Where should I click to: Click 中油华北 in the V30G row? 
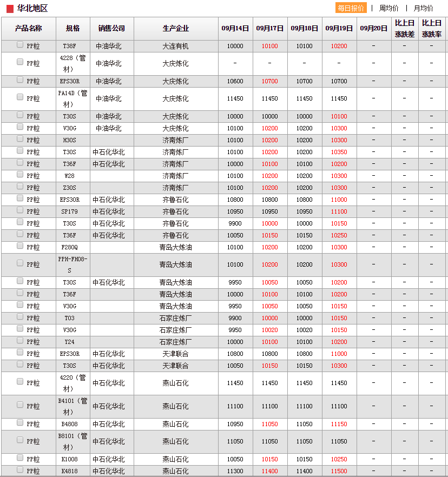click(x=109, y=128)
